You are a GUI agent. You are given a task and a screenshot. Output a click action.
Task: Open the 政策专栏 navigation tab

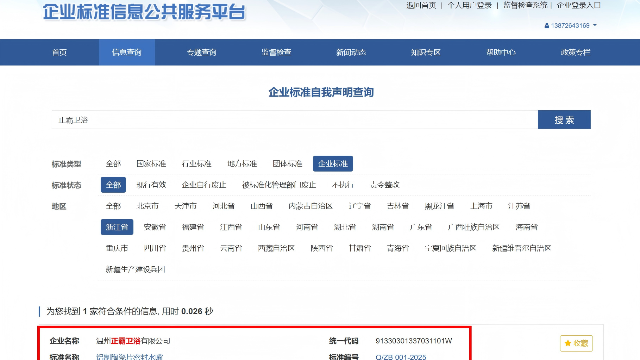[576, 52]
